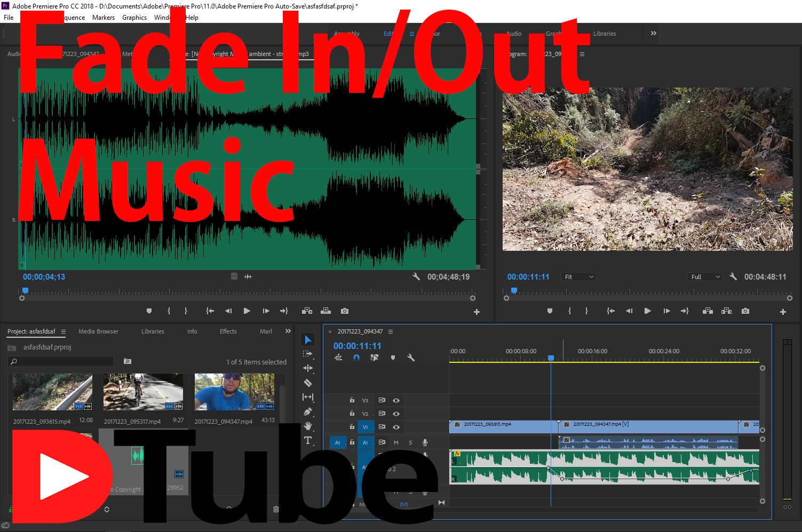Export frame from Program monitor camera icon
The width and height of the screenshot is (802, 532).
745,311
